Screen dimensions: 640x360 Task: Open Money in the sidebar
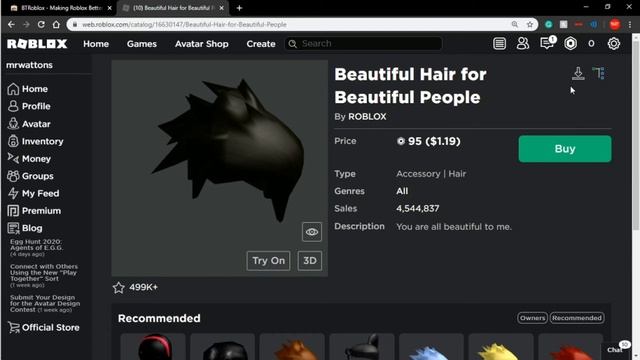coord(29,159)
